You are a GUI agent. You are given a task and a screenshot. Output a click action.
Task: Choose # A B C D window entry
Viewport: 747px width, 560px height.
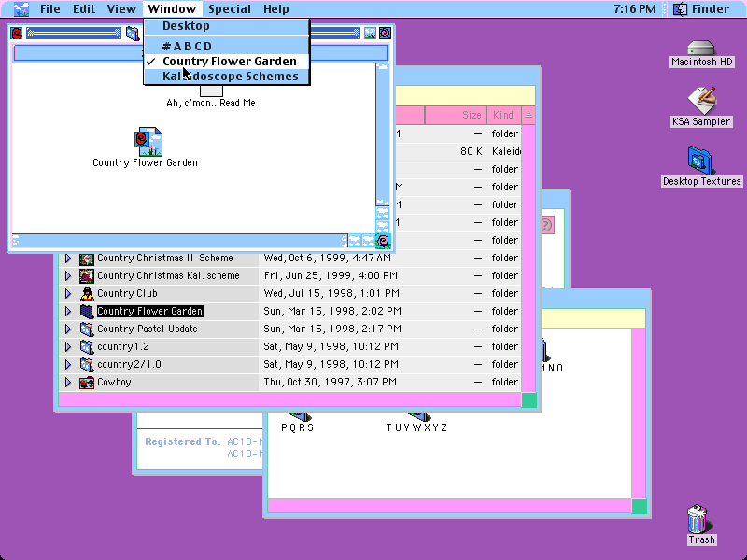pos(227,46)
